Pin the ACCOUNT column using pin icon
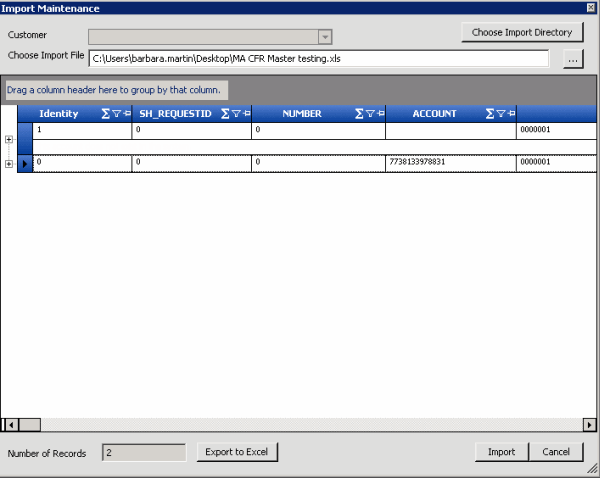Screen dimensions: 600x478 coord(511,114)
